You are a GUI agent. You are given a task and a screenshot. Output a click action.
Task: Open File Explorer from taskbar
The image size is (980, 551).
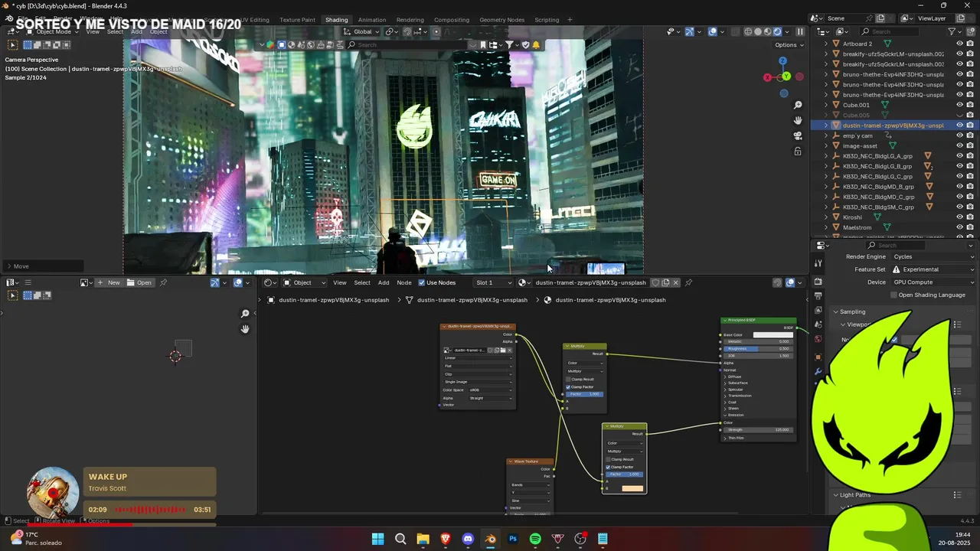click(x=423, y=539)
